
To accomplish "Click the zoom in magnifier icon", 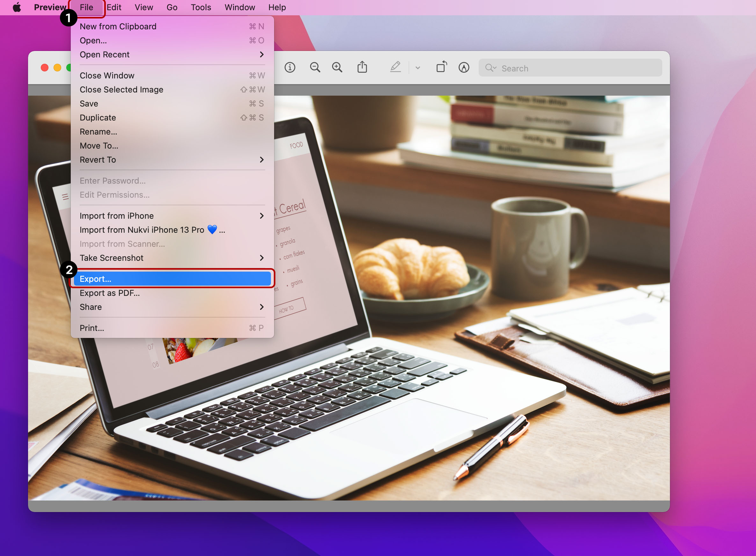I will point(337,68).
